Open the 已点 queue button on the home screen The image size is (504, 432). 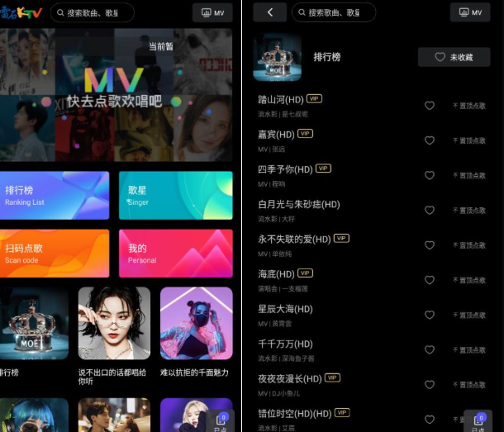(x=221, y=421)
